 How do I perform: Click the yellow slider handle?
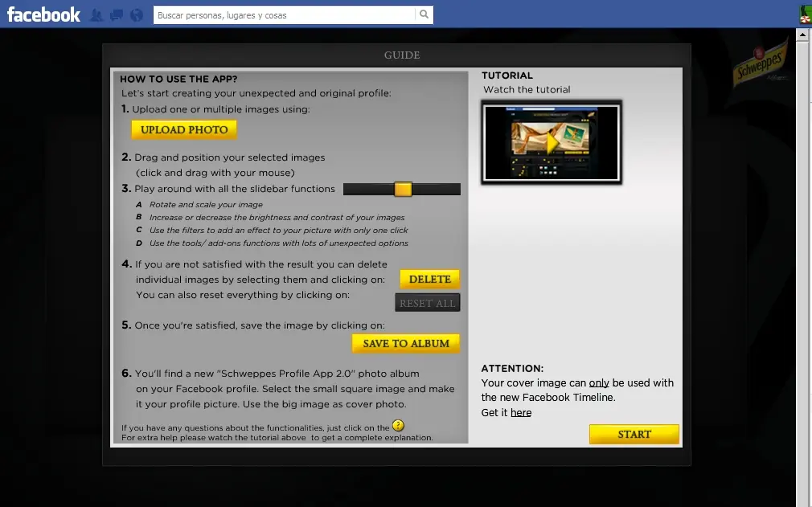coord(403,190)
